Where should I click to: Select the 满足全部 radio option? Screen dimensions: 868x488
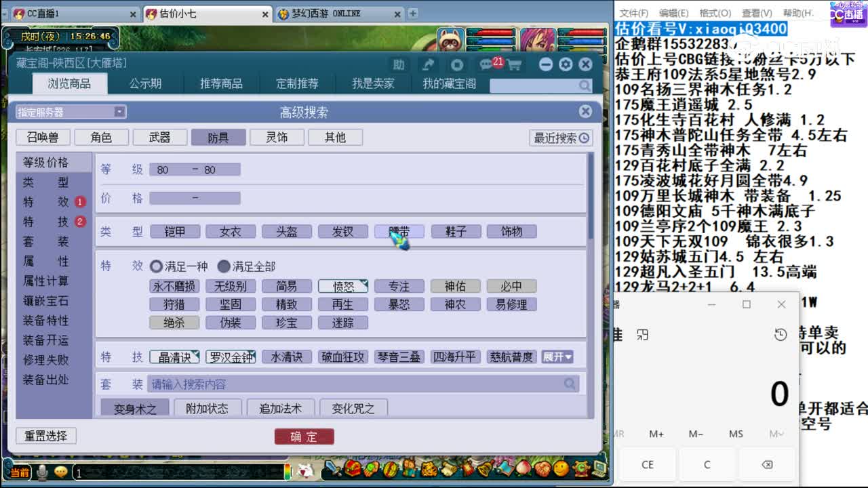tap(224, 266)
